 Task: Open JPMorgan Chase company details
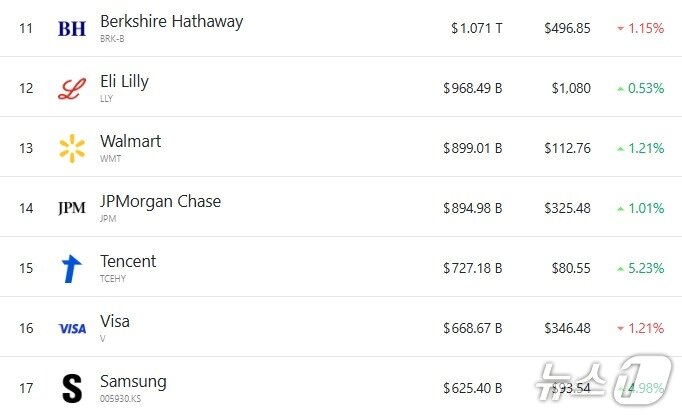[x=160, y=201]
